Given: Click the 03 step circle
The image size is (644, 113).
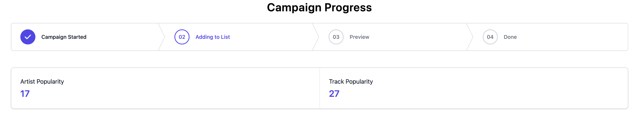Looking at the screenshot, I should (336, 37).
